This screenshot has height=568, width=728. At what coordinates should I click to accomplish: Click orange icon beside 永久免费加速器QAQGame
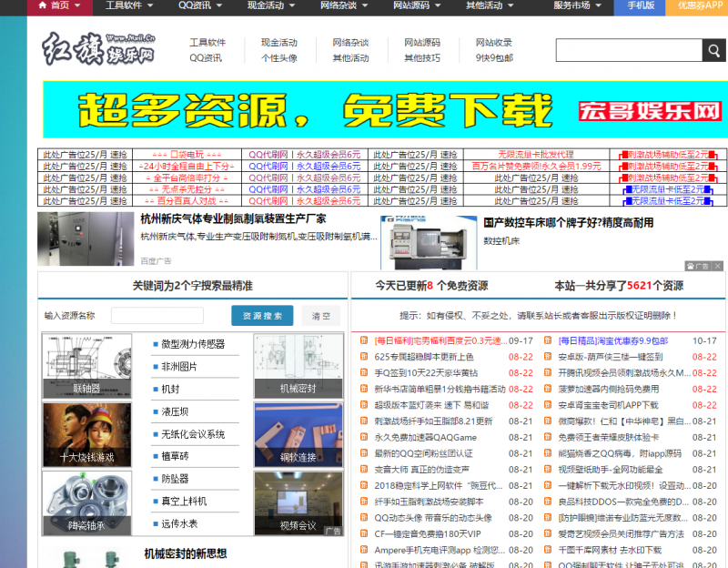(x=364, y=437)
